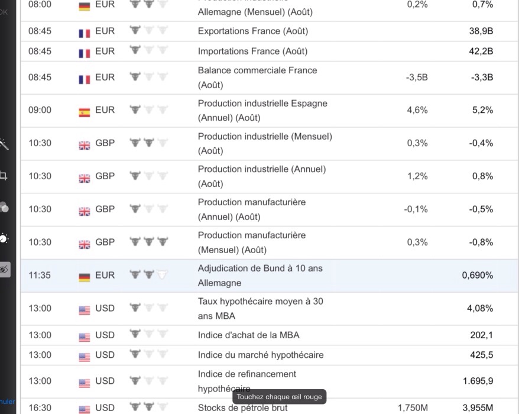Screen dimensions: 532x414
Task: Click US flag on Indice d'achat MBA row
Action: tap(85, 336)
